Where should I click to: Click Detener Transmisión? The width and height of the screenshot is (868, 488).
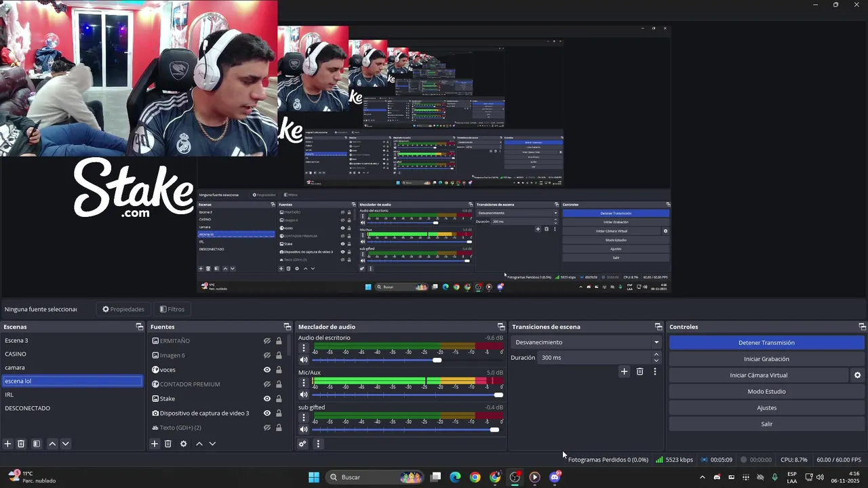coord(766,343)
